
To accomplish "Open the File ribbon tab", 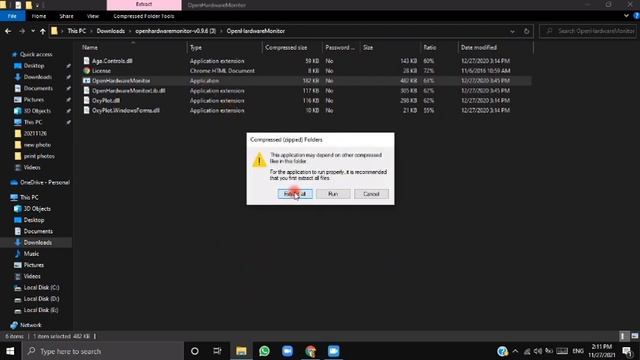I will 12,16.
